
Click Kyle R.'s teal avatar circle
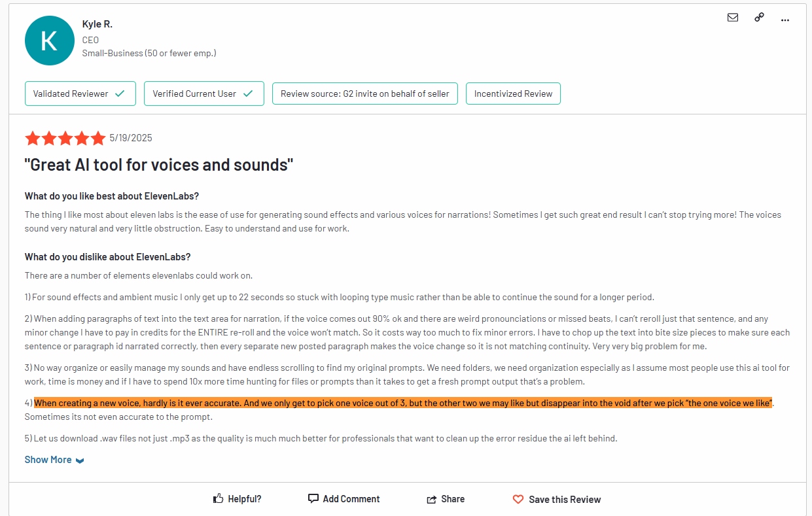(x=49, y=41)
